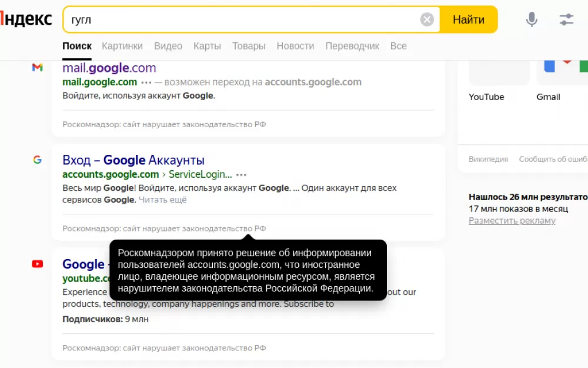Click the Яндекс logo
This screenshot has height=368, width=588.
coord(25,19)
